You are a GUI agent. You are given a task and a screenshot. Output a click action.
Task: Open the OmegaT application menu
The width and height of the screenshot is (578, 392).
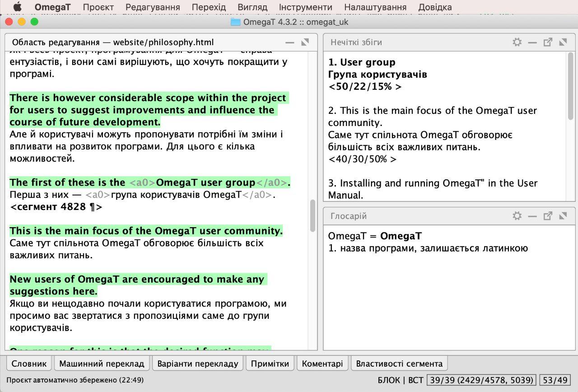(53, 7)
